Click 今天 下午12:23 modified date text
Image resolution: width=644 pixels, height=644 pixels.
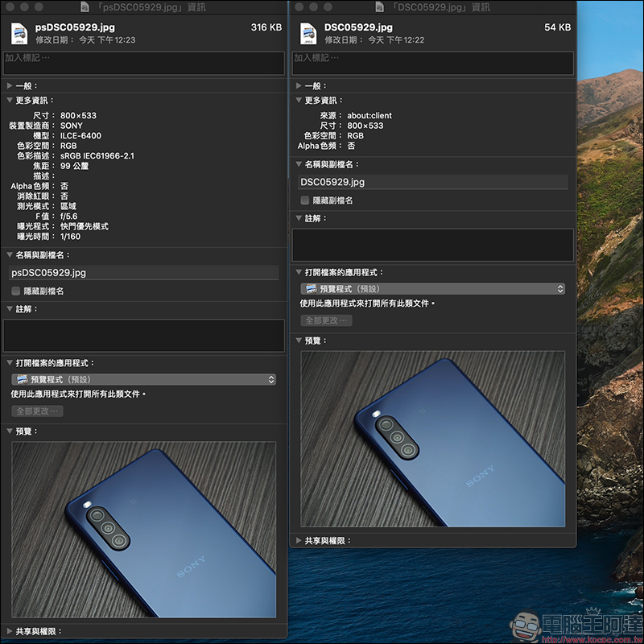tap(107, 39)
